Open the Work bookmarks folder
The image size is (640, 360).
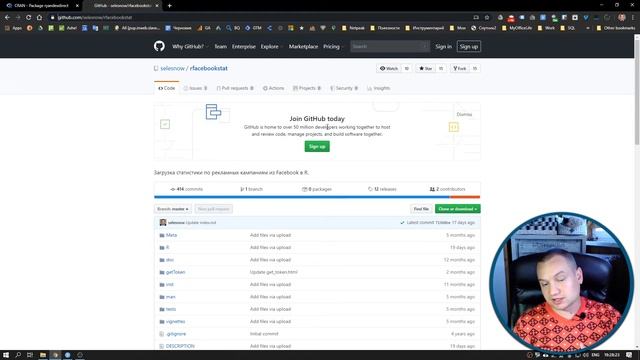coord(546,28)
